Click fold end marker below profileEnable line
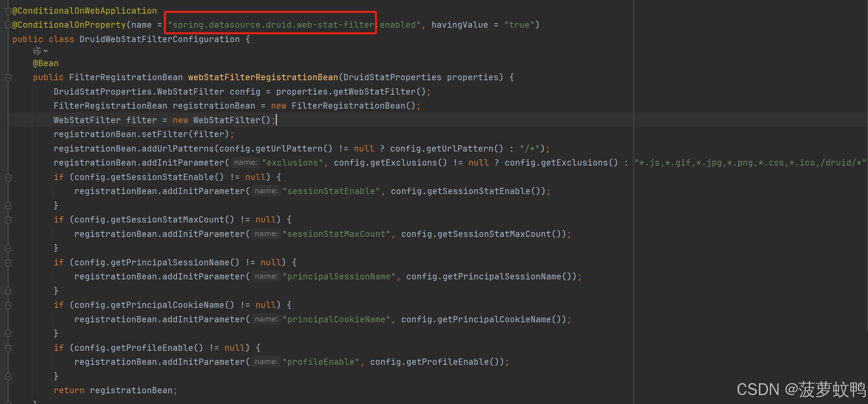Image resolution: width=868 pixels, height=404 pixels. pyautogui.click(x=8, y=376)
